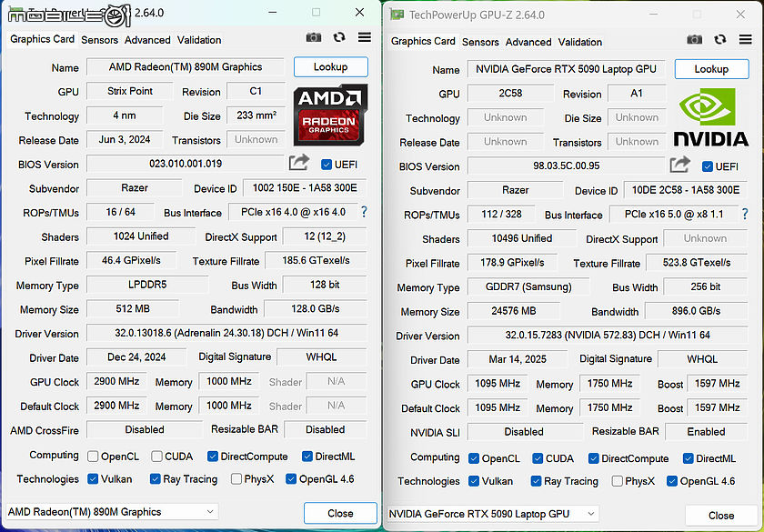Click Strix Point GPU value
The image size is (764, 532).
tap(130, 91)
